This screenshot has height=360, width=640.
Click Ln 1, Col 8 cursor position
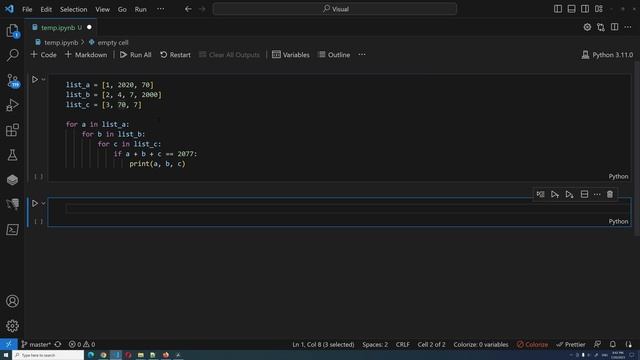tap(323, 344)
